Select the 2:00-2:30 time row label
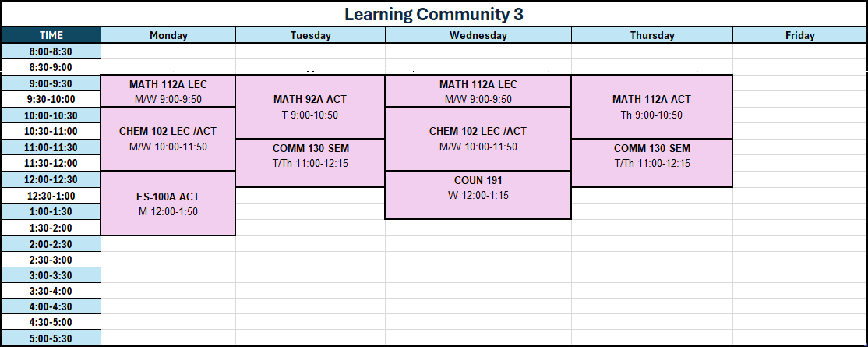The height and width of the screenshot is (347, 868). coord(51,244)
